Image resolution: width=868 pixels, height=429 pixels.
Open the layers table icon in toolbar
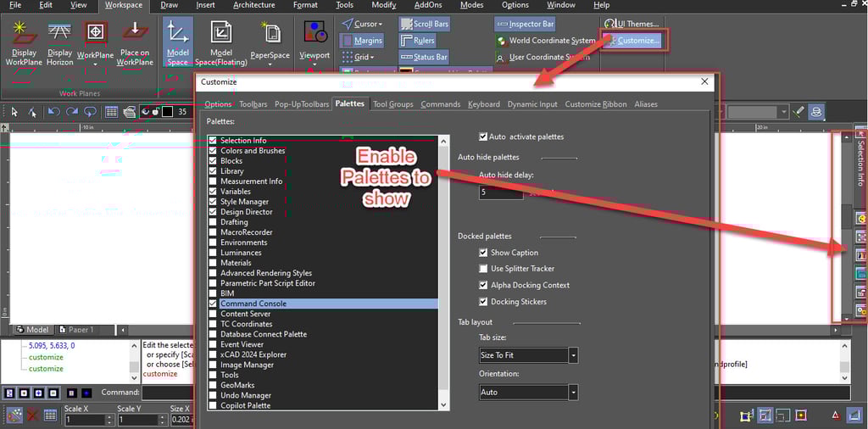111,112
